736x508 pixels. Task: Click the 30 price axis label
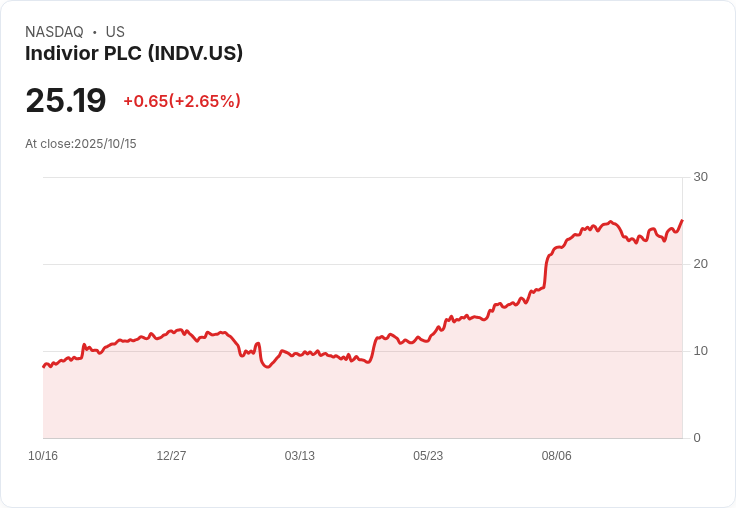coord(700,177)
